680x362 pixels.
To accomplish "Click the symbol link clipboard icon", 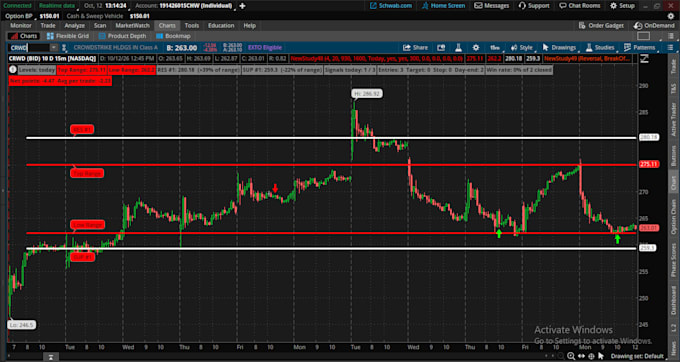I will (x=64, y=48).
